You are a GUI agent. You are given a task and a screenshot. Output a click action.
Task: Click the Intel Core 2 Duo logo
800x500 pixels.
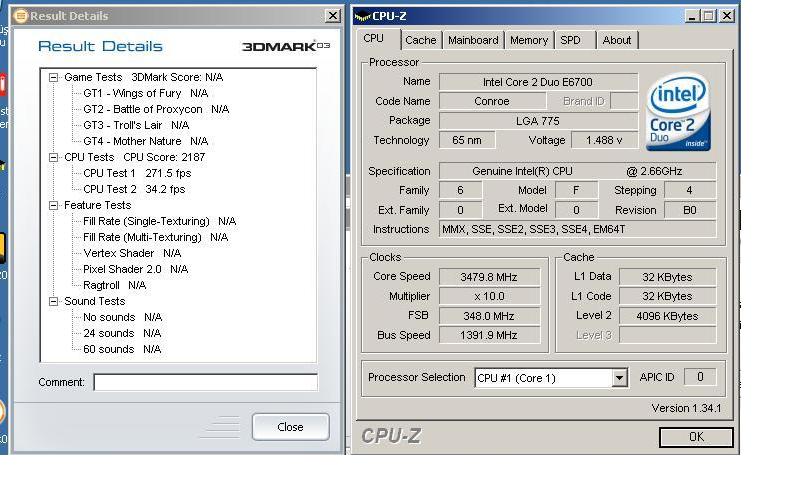pyautogui.click(x=678, y=112)
